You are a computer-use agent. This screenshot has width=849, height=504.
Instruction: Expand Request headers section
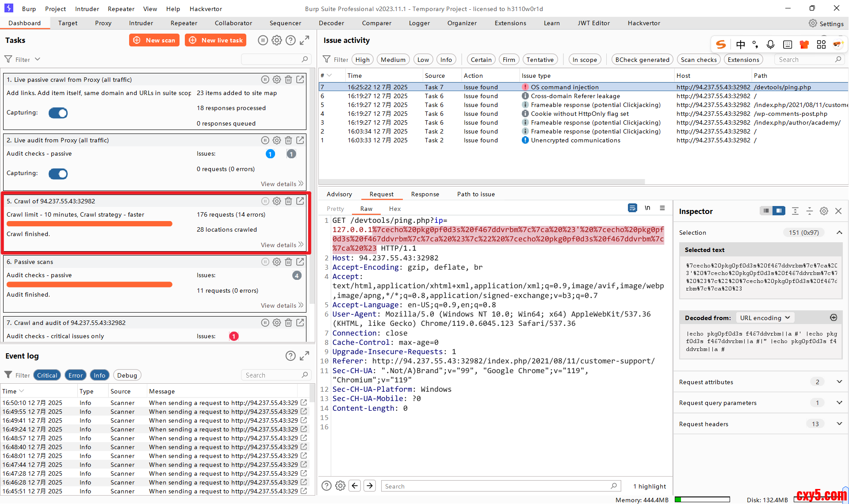(x=839, y=424)
